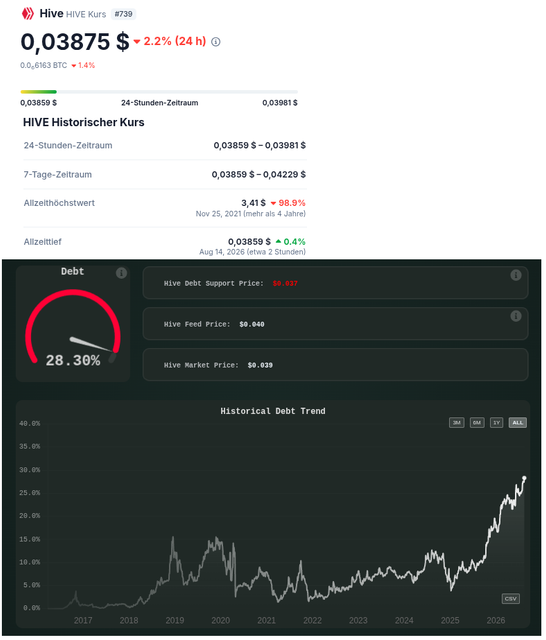The width and height of the screenshot is (546, 640).
Task: Click the red Hive logo icon
Action: (x=27, y=13)
